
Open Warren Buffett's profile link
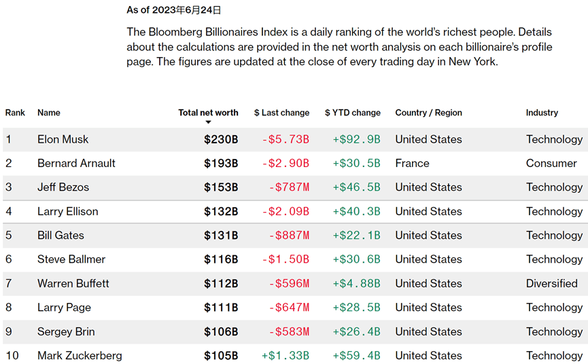coord(73,283)
